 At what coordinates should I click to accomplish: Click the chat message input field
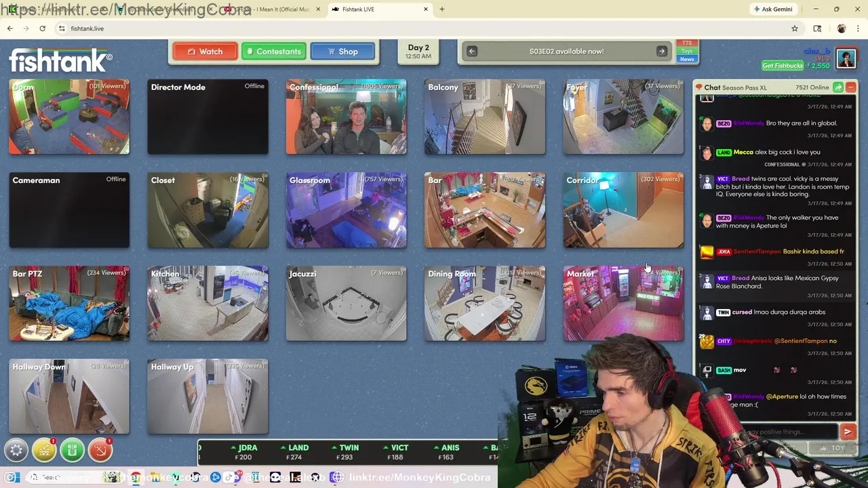(x=788, y=432)
